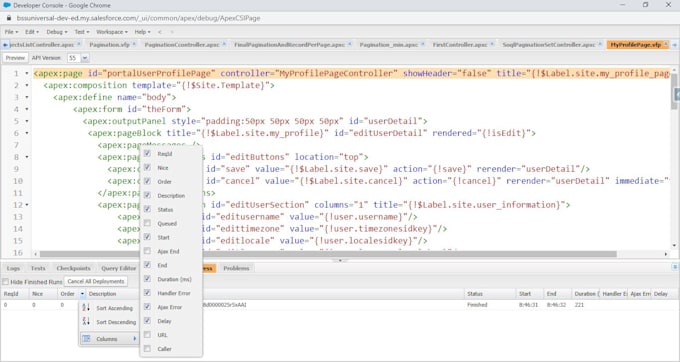
Task: Open the Tests panel tab
Action: tap(38, 268)
